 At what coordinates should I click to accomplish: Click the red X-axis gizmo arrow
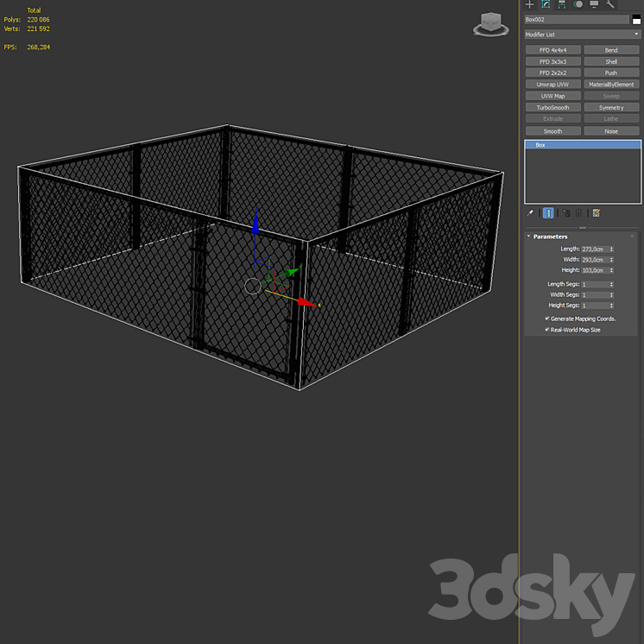point(307,303)
